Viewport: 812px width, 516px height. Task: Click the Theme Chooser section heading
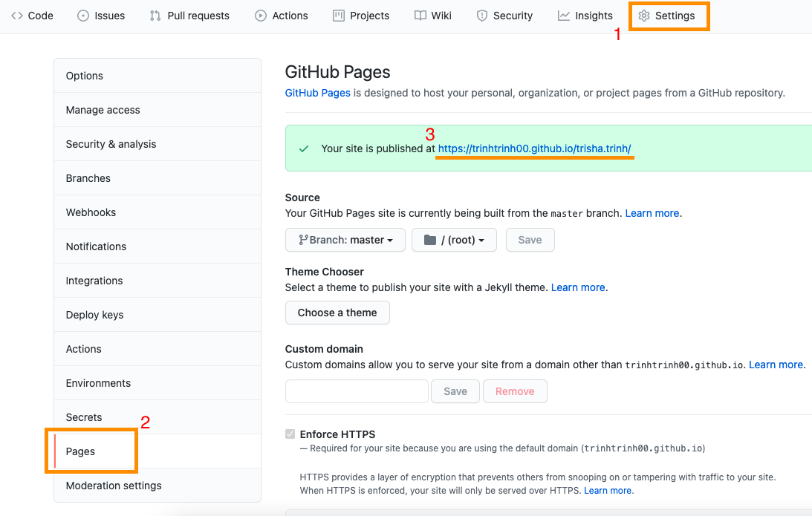(324, 272)
